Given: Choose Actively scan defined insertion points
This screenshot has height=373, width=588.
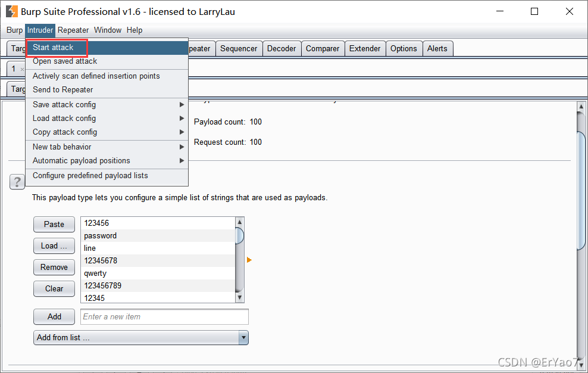Looking at the screenshot, I should tap(107, 76).
